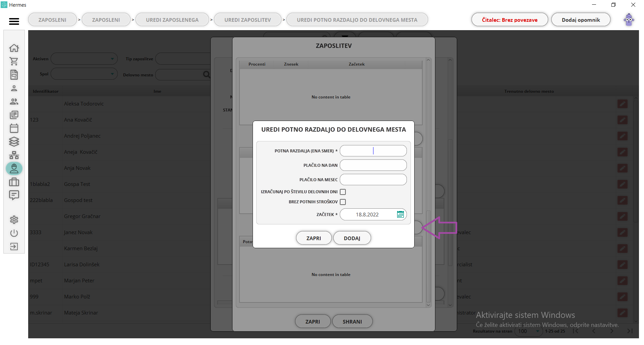Viewport: 644px width, 345px height.
Task: Open calendar picker for Začetek date
Action: [400, 214]
